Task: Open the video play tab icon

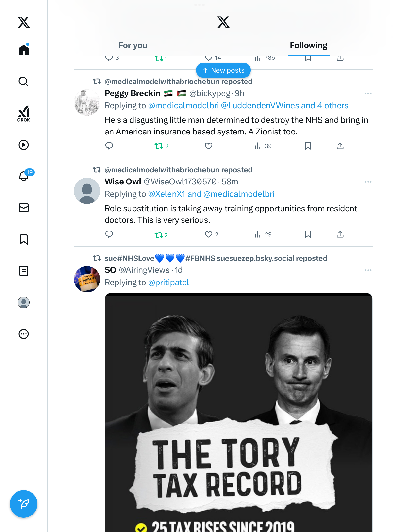Action: point(24,145)
